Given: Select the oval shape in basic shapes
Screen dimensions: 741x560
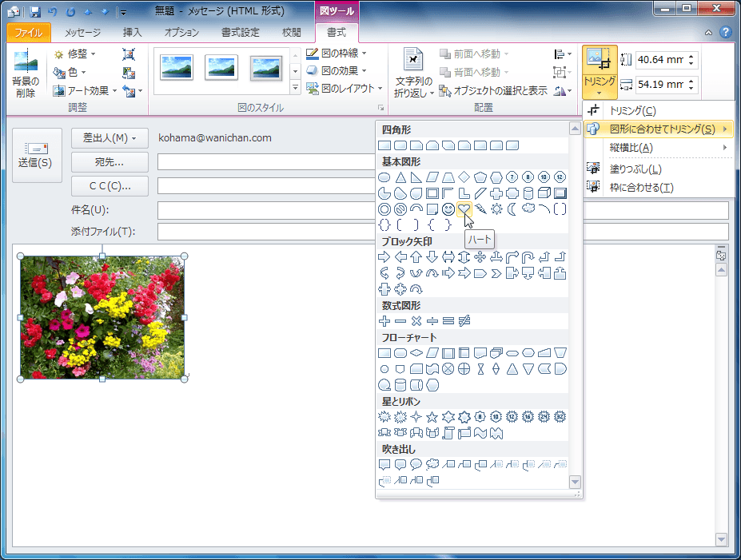Looking at the screenshot, I should 384,177.
